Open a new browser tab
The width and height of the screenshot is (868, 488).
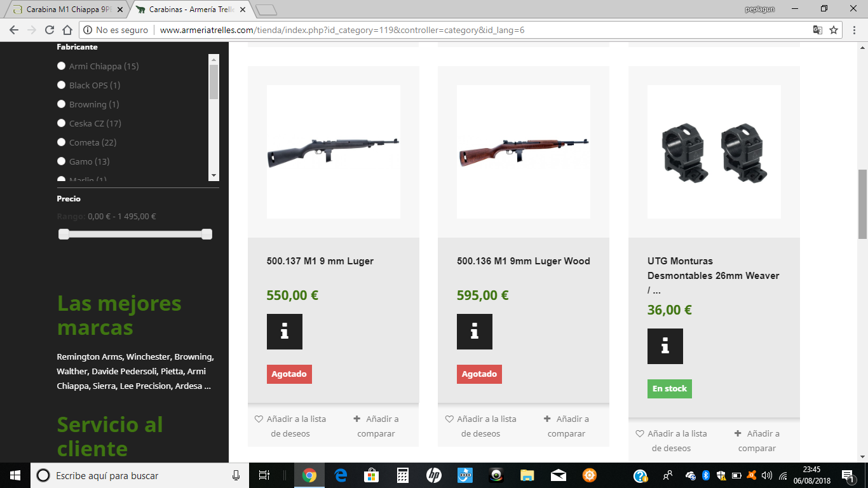point(267,10)
